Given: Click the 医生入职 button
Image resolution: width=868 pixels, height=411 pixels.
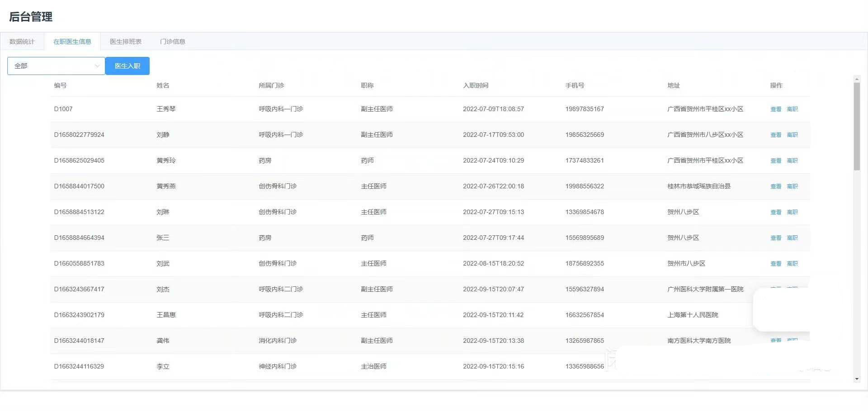Looking at the screenshot, I should (127, 66).
